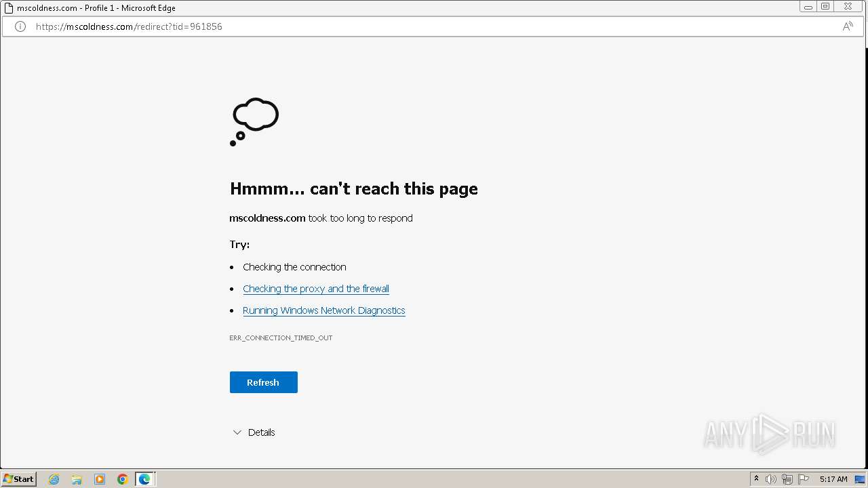The image size is (868, 488).
Task: Open the media player taskbar icon
Action: tap(100, 479)
